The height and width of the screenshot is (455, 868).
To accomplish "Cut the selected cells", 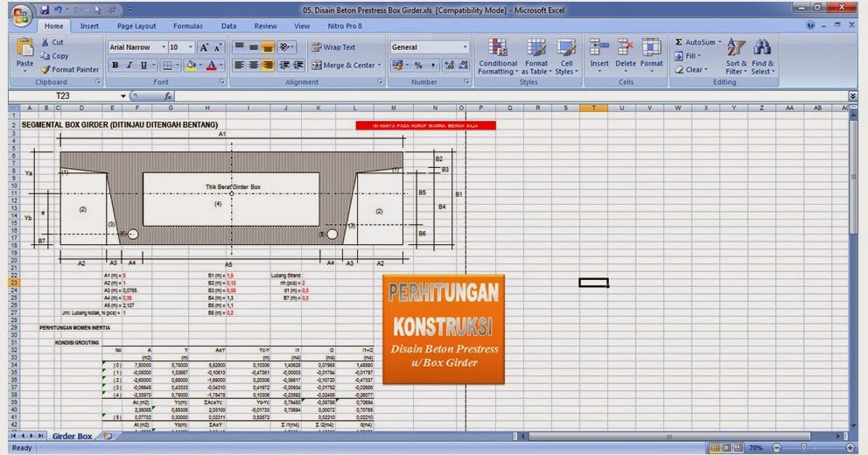I will (x=52, y=42).
